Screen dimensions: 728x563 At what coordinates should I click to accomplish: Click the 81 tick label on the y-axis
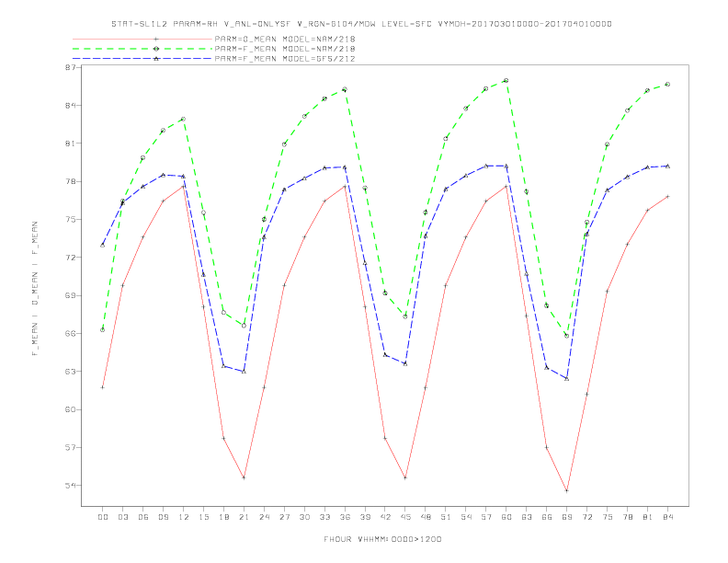[x=70, y=144]
